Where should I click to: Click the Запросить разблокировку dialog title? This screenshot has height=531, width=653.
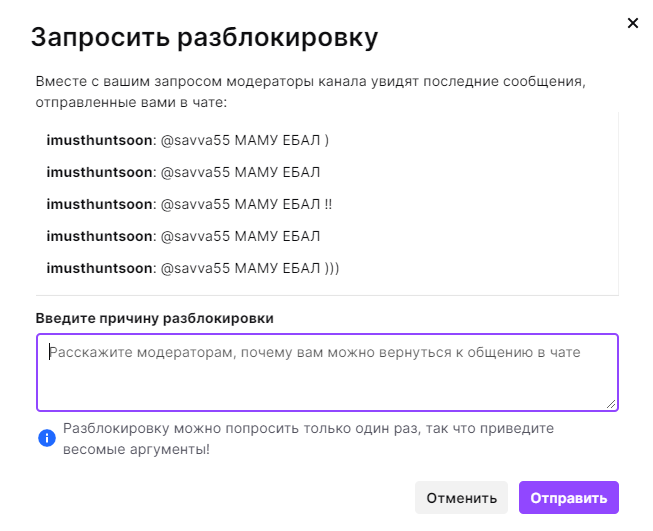204,38
